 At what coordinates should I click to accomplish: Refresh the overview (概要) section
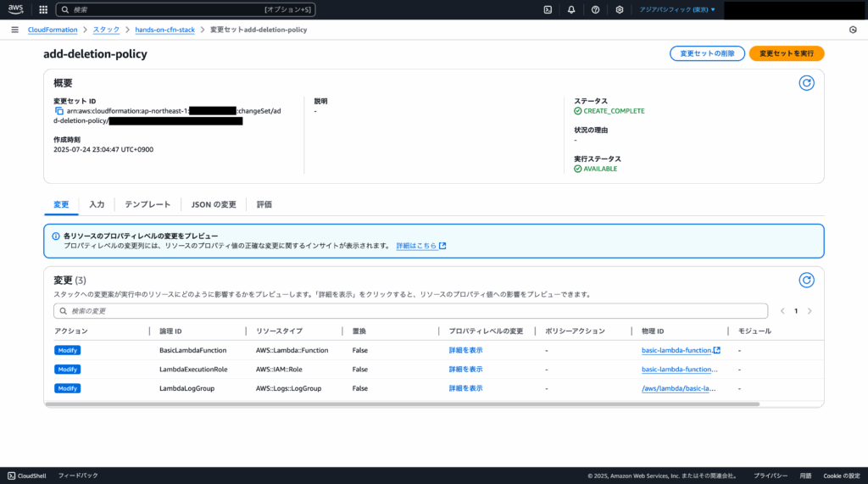point(806,83)
